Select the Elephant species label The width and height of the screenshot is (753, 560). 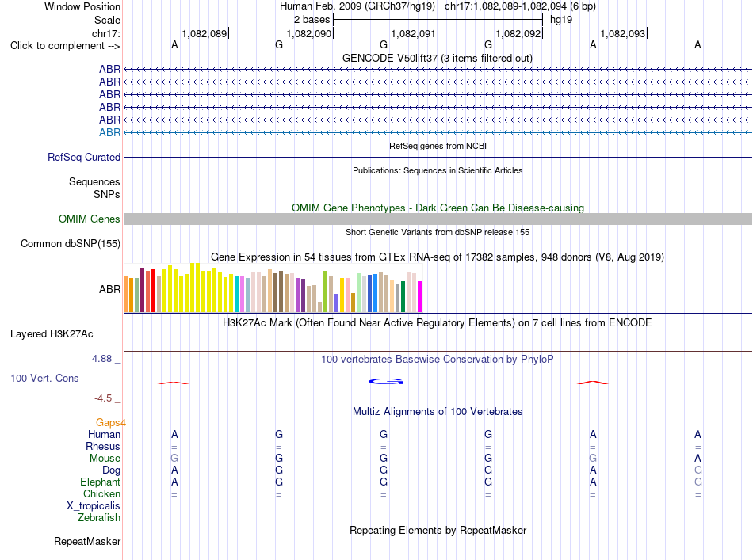(x=100, y=482)
